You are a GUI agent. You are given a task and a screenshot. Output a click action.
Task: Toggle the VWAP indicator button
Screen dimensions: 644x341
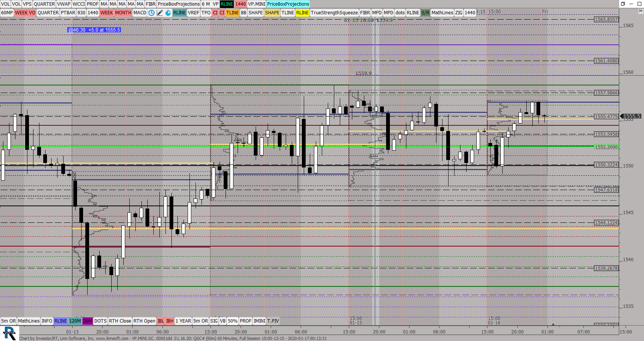click(64, 4)
